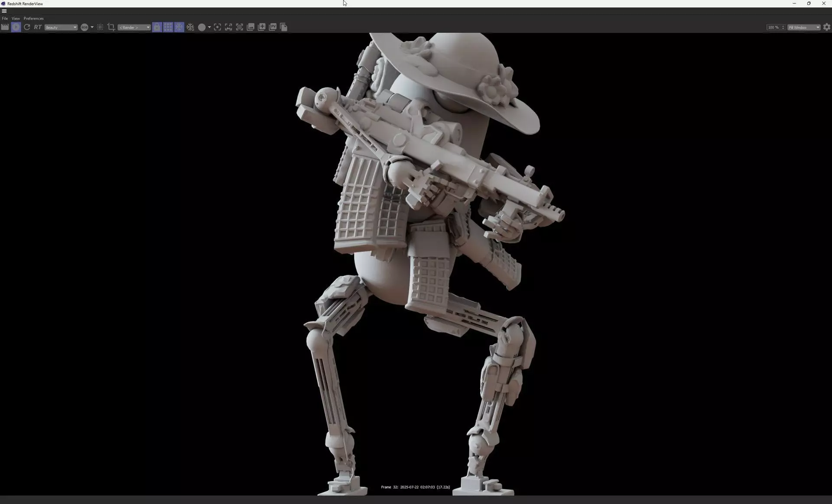The image size is (832, 504).
Task: Click the 100 % zoom field
Action: tap(773, 27)
